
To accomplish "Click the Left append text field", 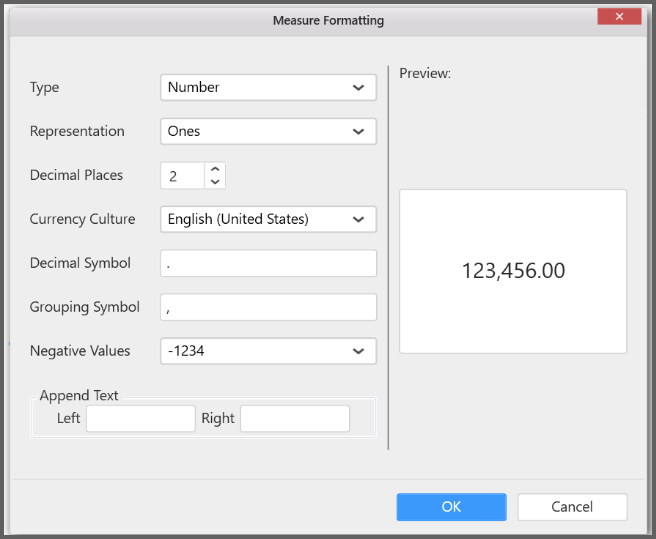I will [140, 419].
